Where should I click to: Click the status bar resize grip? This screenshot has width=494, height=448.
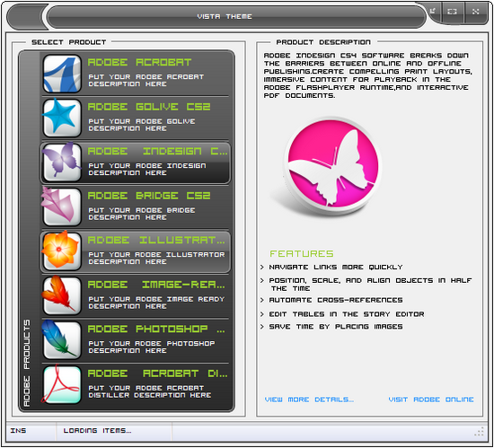(x=479, y=432)
